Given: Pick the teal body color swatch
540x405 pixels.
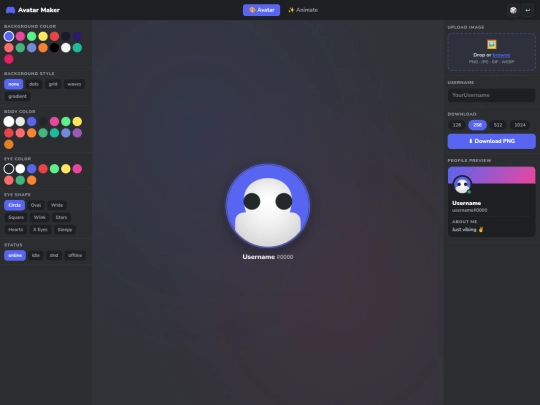Looking at the screenshot, I should click(54, 133).
